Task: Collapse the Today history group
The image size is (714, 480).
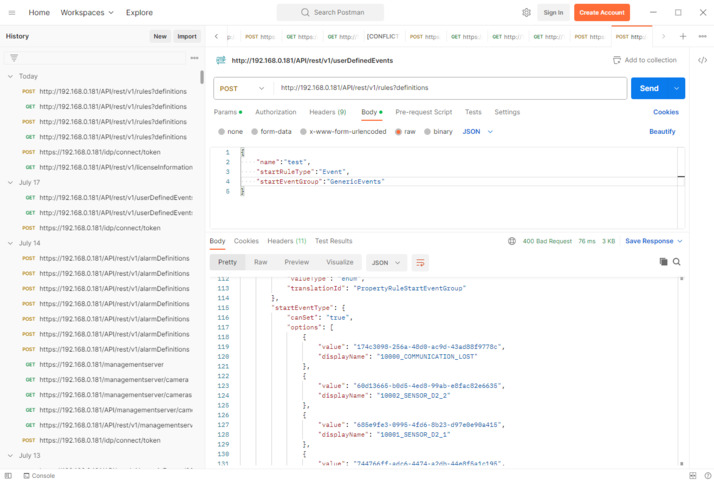Action: (11, 76)
